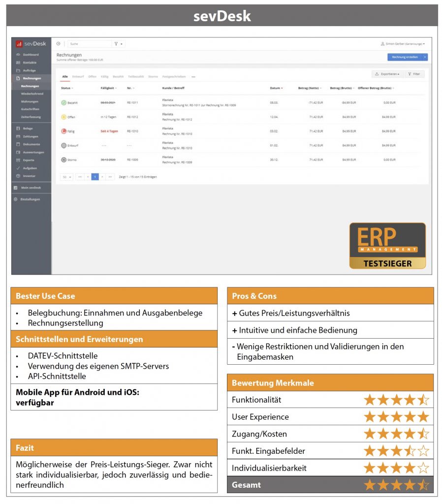Screen dimensions: 442x504
Task: Select Rechnungen sub-item above Wiederkehrend
Action: click(x=30, y=86)
